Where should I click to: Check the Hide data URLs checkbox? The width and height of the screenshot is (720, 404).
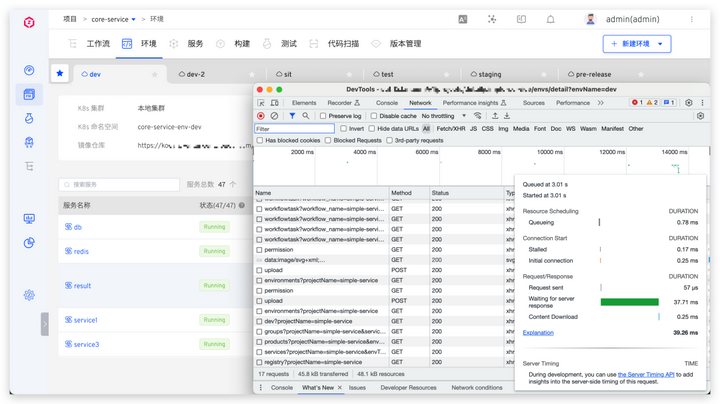[x=372, y=129]
